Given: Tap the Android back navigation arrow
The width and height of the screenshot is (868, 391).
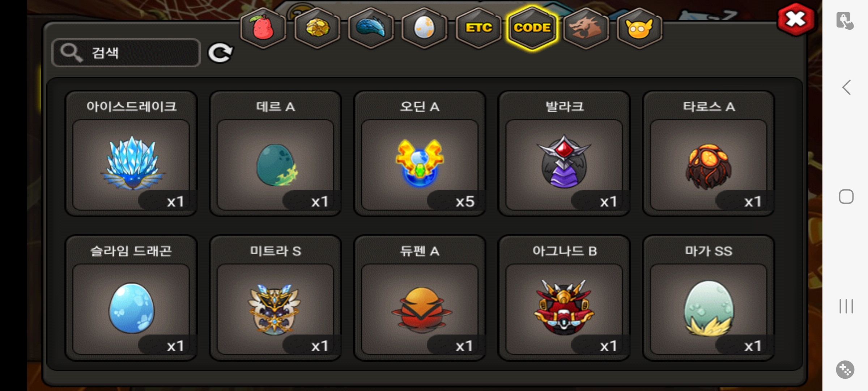Looking at the screenshot, I should tap(846, 87).
